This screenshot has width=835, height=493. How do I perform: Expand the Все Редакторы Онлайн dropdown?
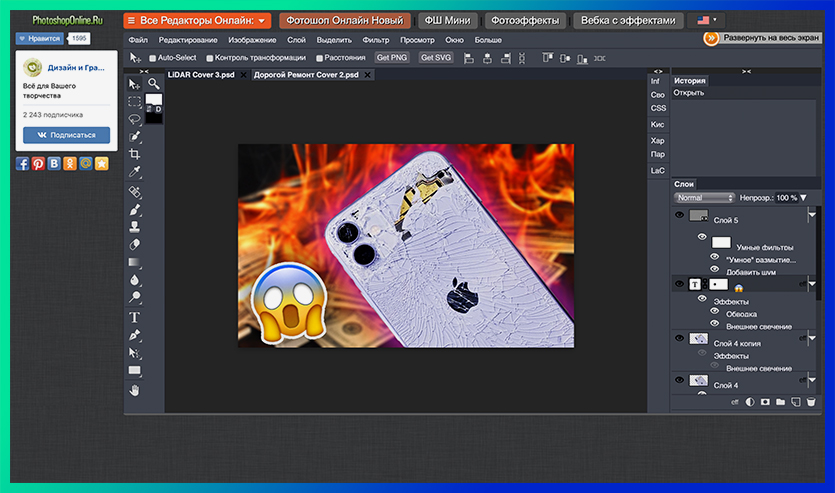(196, 20)
